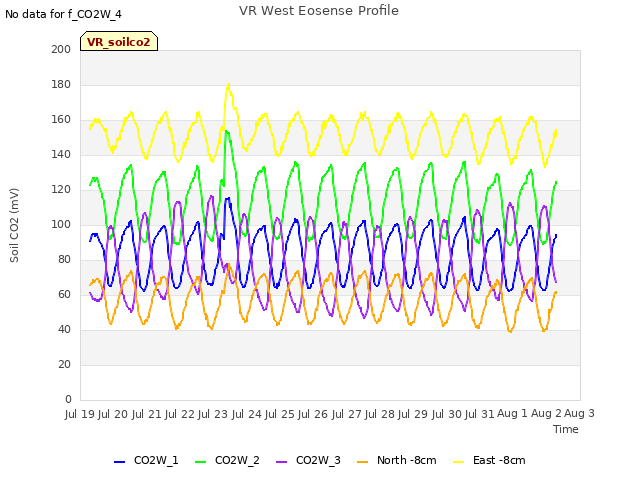Click the Time axis label

tap(566, 429)
